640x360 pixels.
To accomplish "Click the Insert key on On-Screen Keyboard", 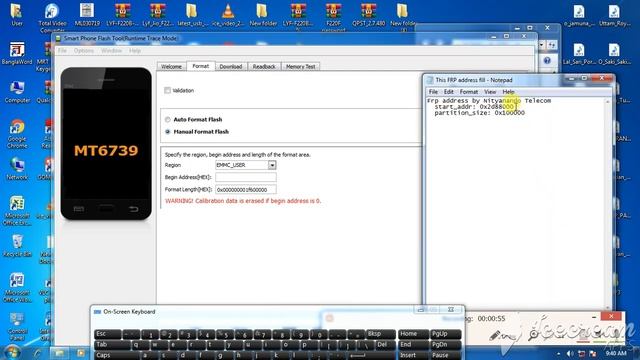I will [x=413, y=355].
